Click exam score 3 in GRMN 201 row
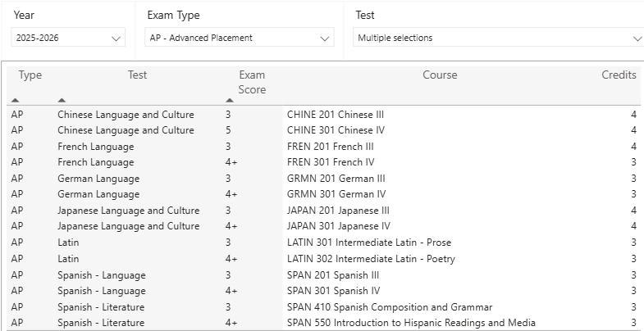The image size is (644, 331). tap(228, 179)
